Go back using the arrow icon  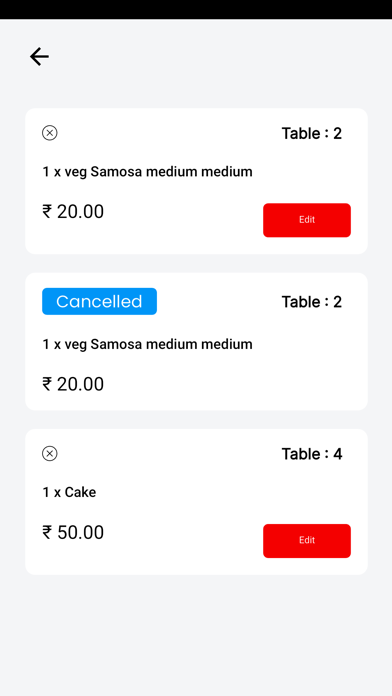coord(39,57)
